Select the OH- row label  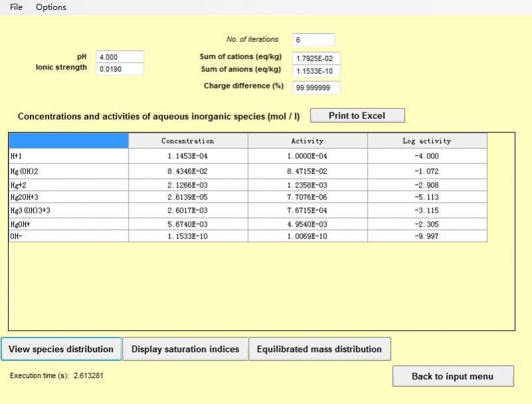pos(68,236)
